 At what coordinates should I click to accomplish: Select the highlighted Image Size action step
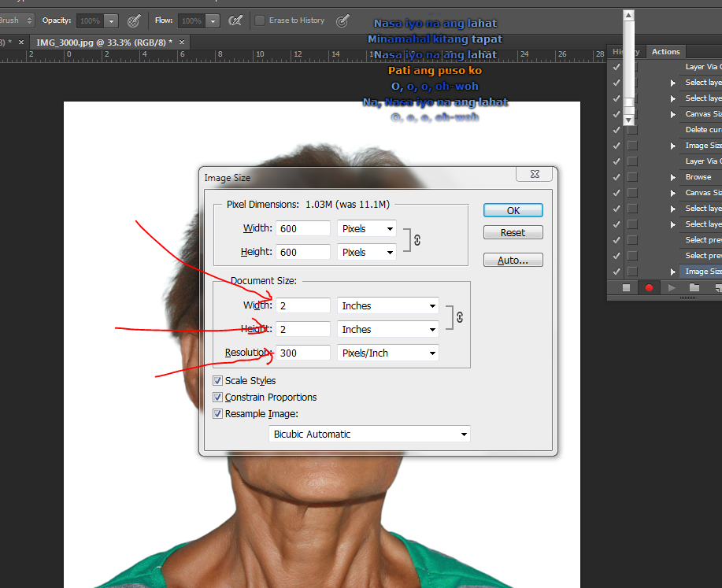click(x=702, y=272)
